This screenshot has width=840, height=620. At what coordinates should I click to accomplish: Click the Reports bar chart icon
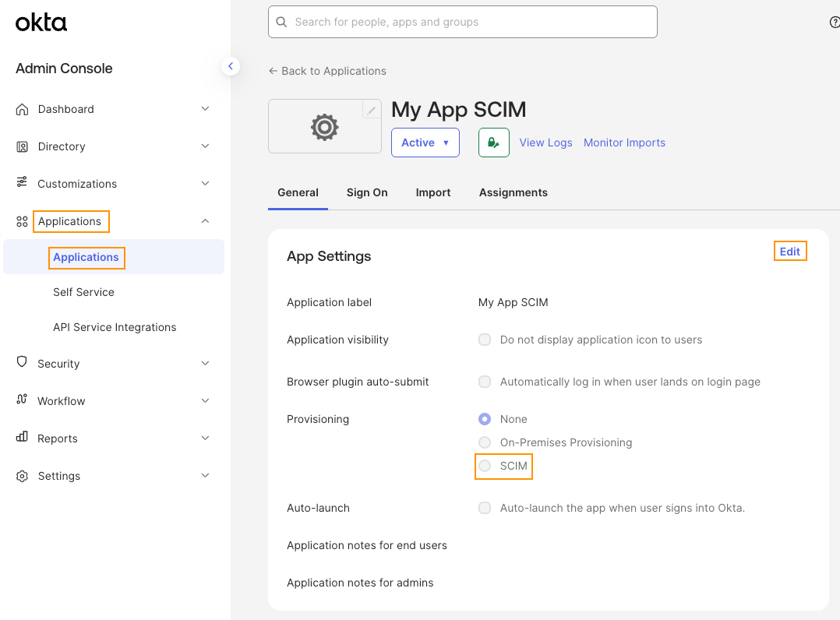click(x=22, y=437)
